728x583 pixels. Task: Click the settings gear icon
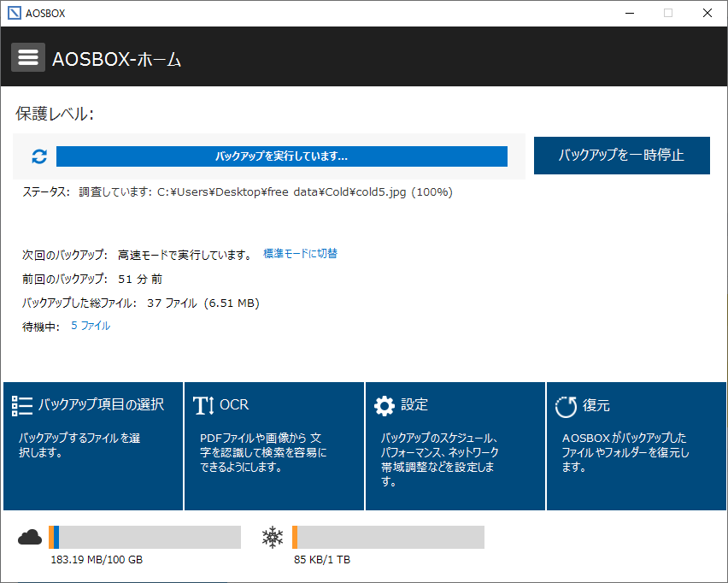click(x=385, y=406)
